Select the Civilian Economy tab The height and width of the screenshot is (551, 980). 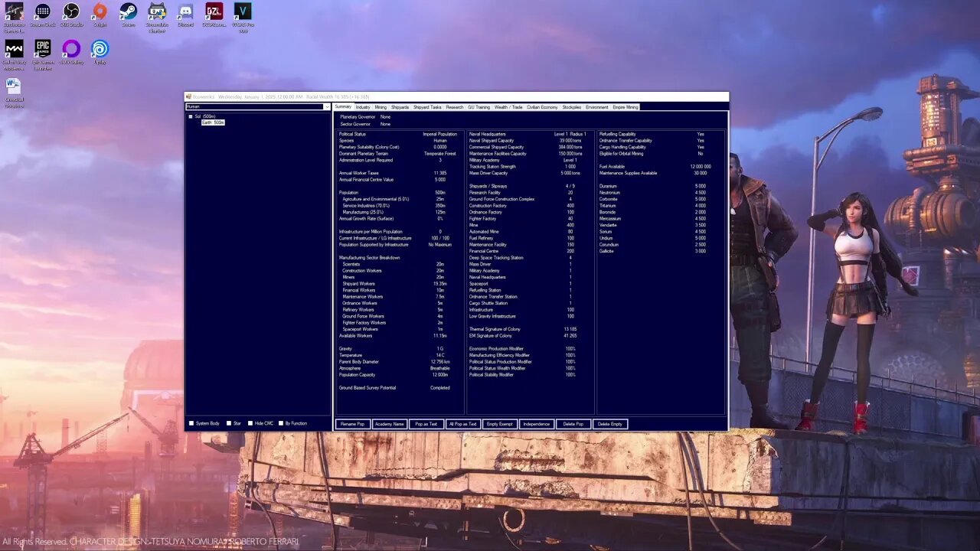pyautogui.click(x=543, y=107)
